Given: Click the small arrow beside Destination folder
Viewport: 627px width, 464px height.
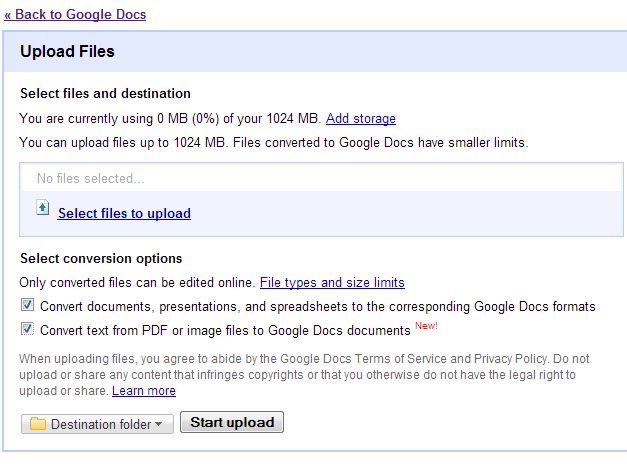Looking at the screenshot, I should tap(159, 424).
